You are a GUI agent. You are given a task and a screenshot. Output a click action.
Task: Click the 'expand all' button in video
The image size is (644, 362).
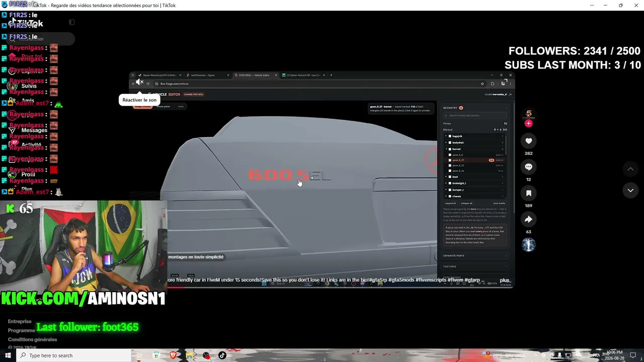[450, 203]
